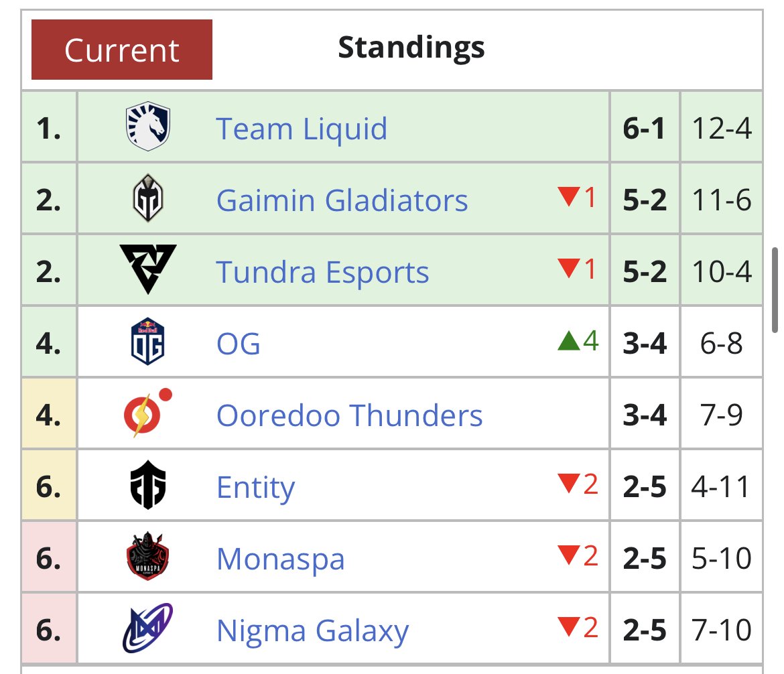Image resolution: width=784 pixels, height=674 pixels.
Task: Open the Nigma Galaxy link
Action: click(x=312, y=630)
